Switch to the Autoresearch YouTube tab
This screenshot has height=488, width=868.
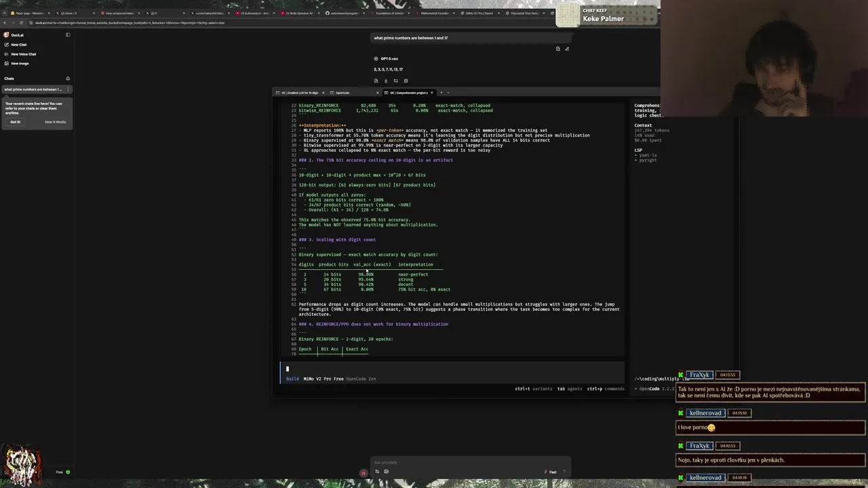(254, 13)
